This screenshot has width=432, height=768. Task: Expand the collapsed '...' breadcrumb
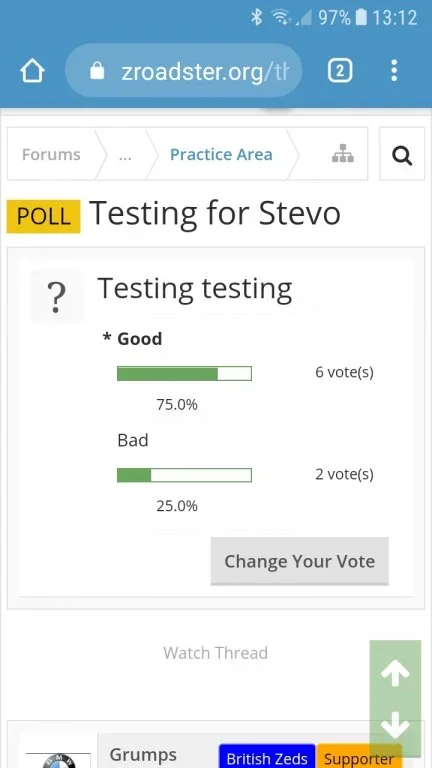click(x=125, y=155)
